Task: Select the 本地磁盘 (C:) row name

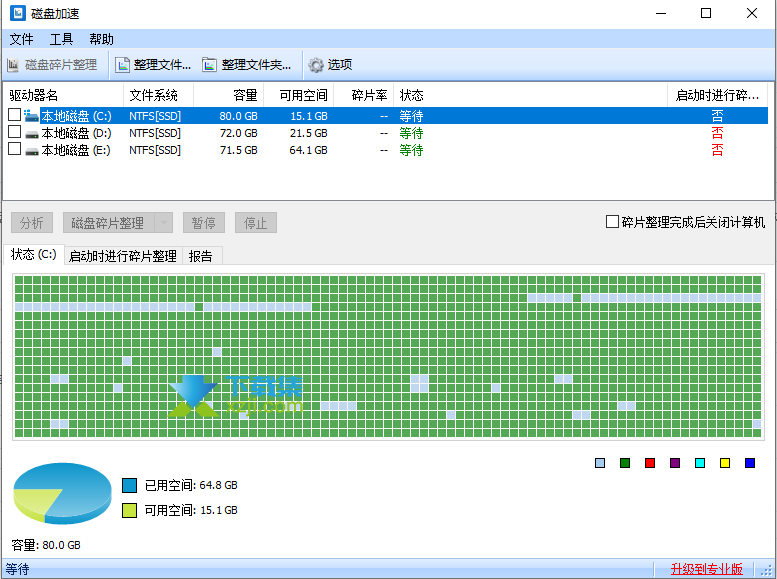Action: coord(76,116)
